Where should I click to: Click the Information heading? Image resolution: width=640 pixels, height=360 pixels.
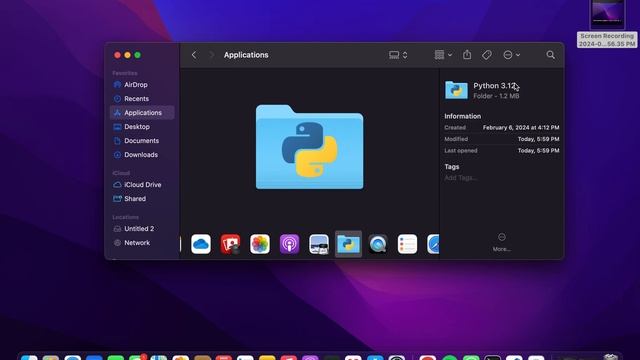tap(462, 116)
